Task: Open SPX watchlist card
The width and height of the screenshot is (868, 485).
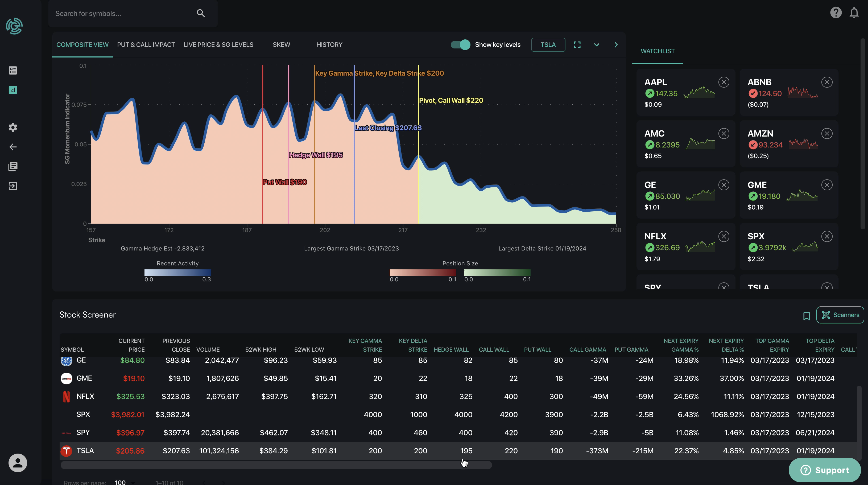Action: 789,246
